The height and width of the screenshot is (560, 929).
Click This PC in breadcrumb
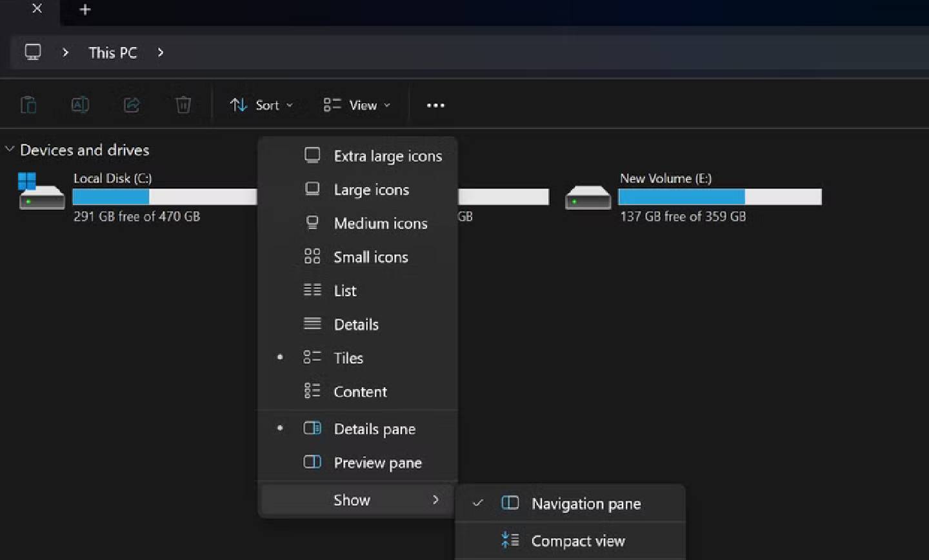[113, 53]
